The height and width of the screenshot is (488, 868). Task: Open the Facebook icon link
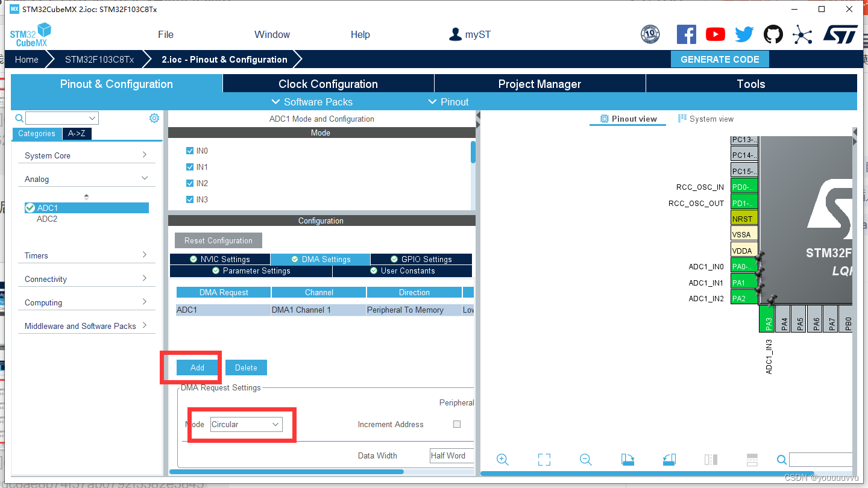[686, 34]
